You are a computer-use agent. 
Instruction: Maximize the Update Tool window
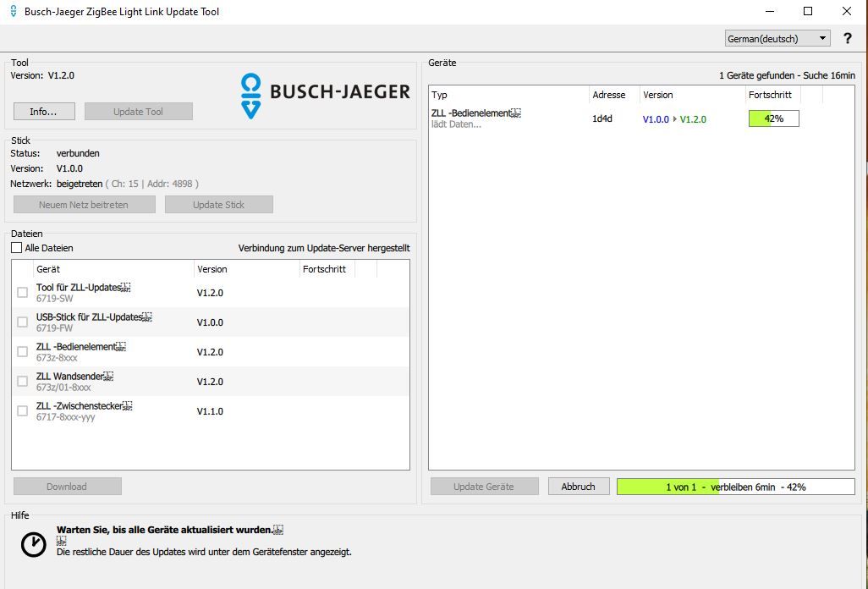point(808,11)
